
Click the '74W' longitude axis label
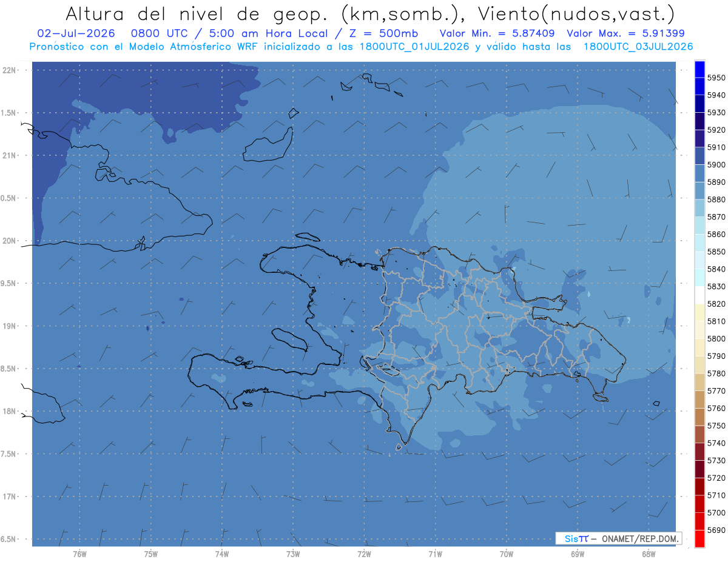tap(222, 554)
